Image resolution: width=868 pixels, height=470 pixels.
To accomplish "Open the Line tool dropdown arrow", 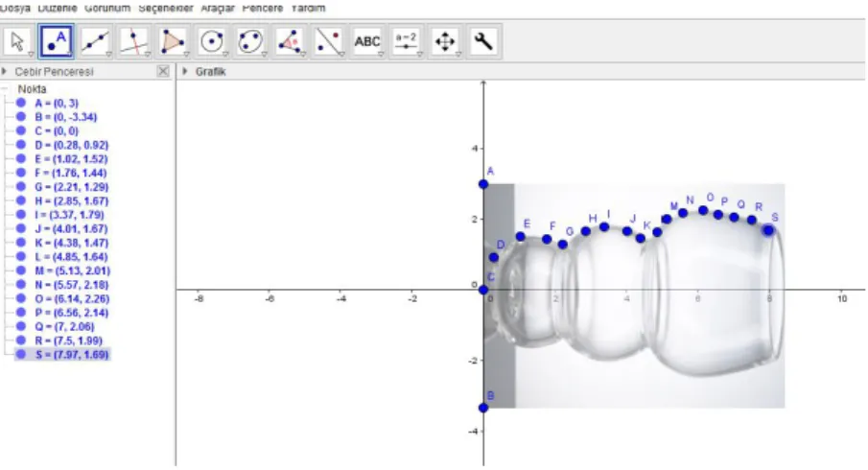I will click(x=108, y=55).
